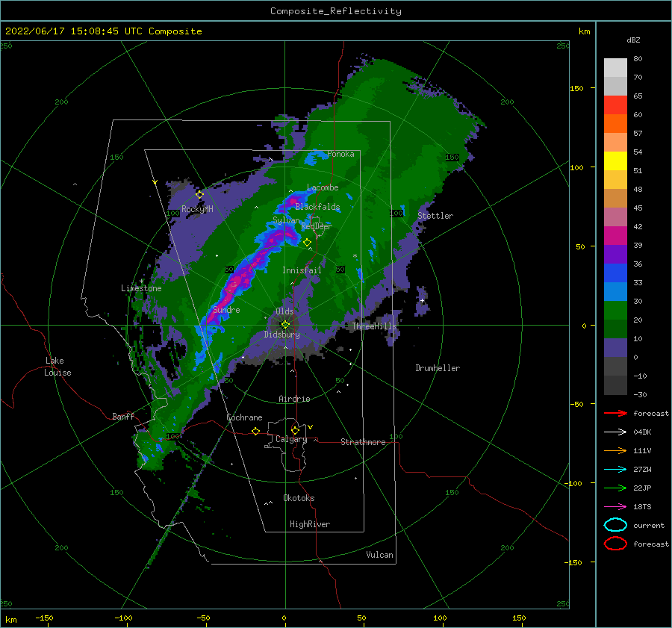The height and width of the screenshot is (628, 672).
Task: Click the Calgary city label
Action: tap(291, 439)
